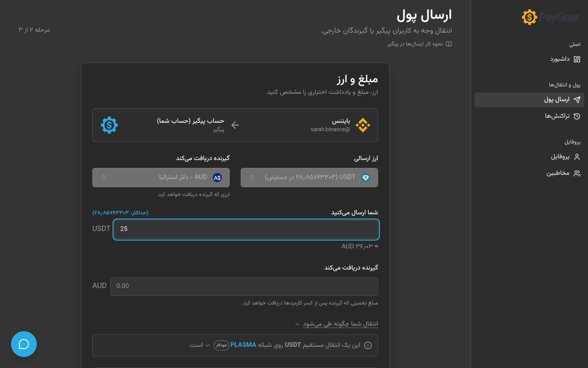This screenshot has width=588, height=368.
Task: Click the @sarah:binance sender handle
Action: coord(330,129)
